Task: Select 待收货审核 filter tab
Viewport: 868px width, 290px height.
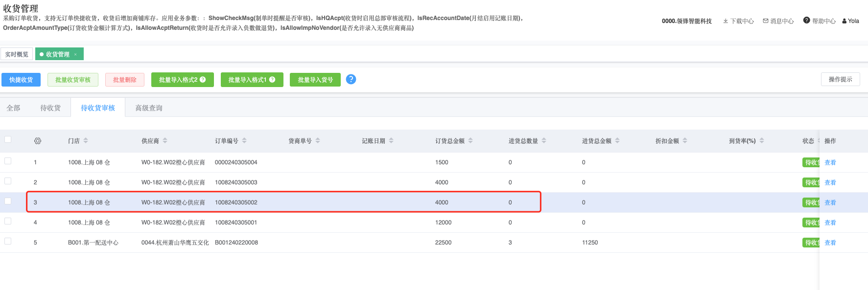Action: point(98,108)
